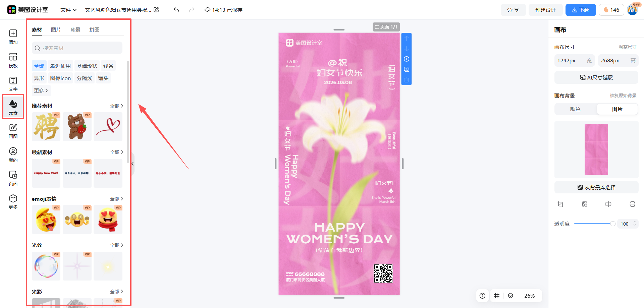
Task: Click the duplicate page icon beside canvas
Action: (407, 69)
